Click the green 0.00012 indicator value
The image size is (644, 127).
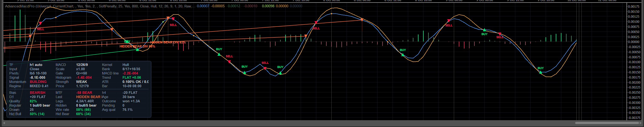[234, 6]
